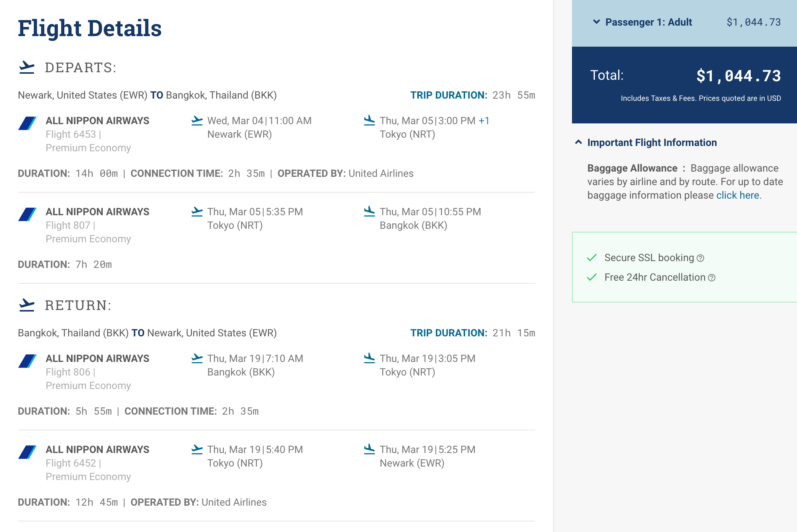Image resolution: width=797 pixels, height=532 pixels.
Task: Click the RETURN section plane icon
Action: 27,305
